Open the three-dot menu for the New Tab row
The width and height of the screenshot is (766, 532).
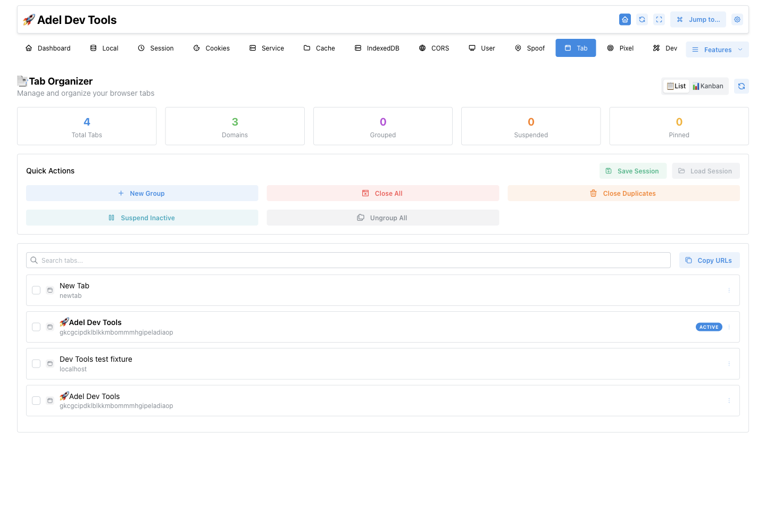(x=729, y=290)
